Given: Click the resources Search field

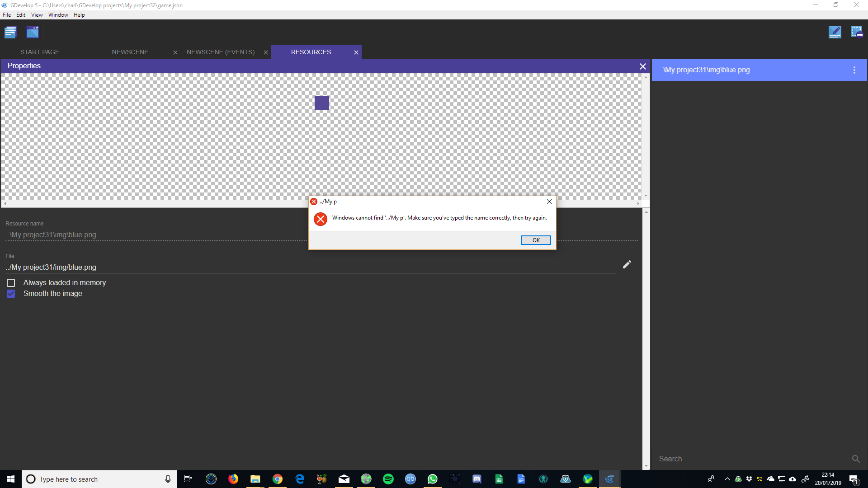Looking at the screenshot, I should point(753,459).
